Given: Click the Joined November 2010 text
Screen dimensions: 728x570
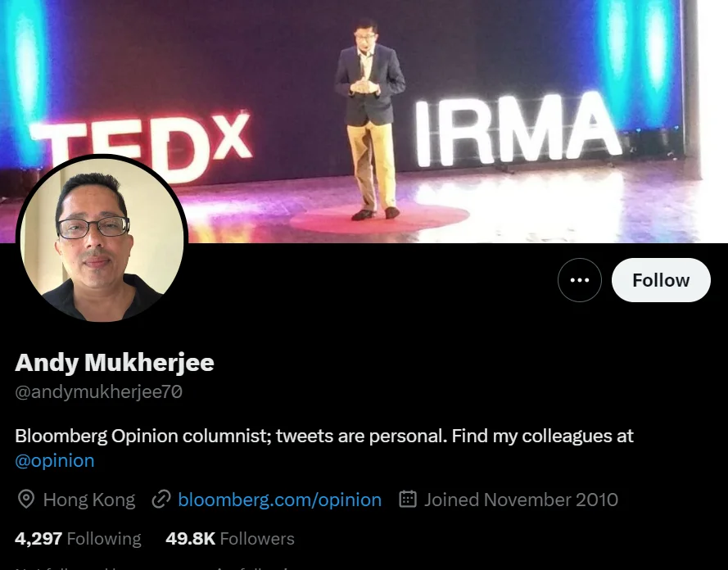Looking at the screenshot, I should 521,500.
